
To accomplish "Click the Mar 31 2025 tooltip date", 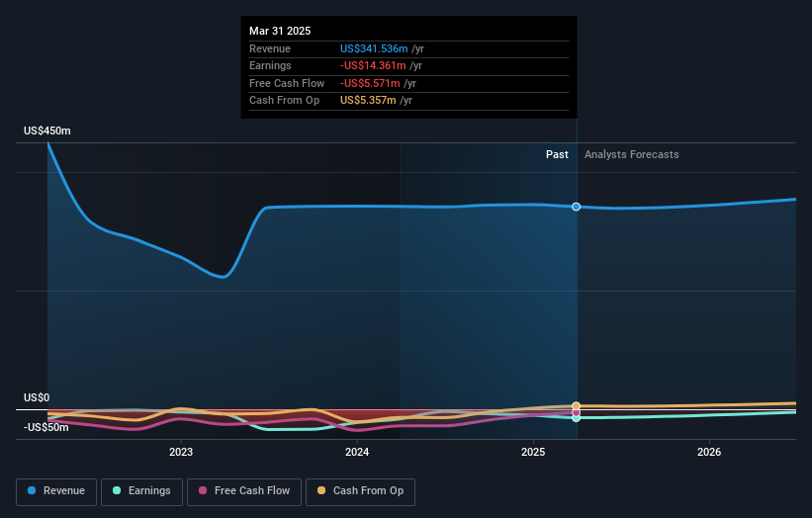I will pos(280,31).
